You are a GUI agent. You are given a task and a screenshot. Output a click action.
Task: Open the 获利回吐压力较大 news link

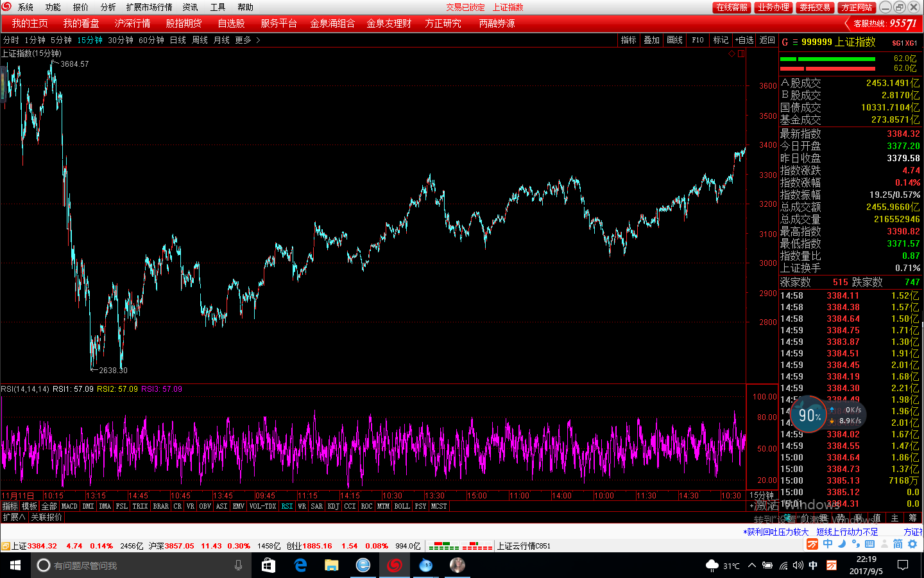[x=776, y=532]
